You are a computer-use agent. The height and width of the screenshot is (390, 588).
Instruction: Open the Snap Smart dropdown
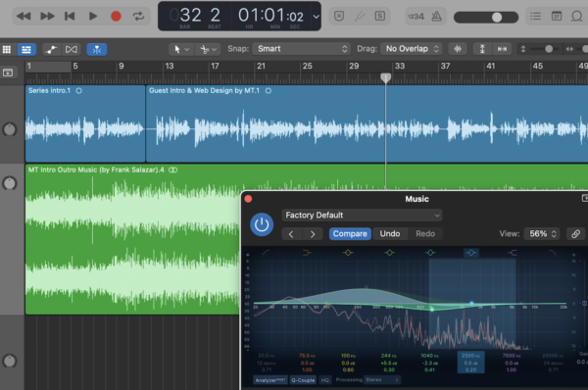[302, 49]
